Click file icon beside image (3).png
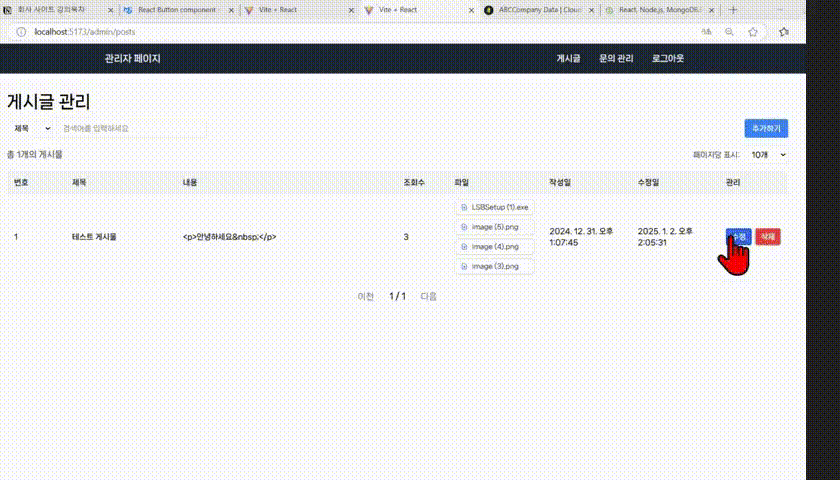840x480 pixels. (x=464, y=266)
